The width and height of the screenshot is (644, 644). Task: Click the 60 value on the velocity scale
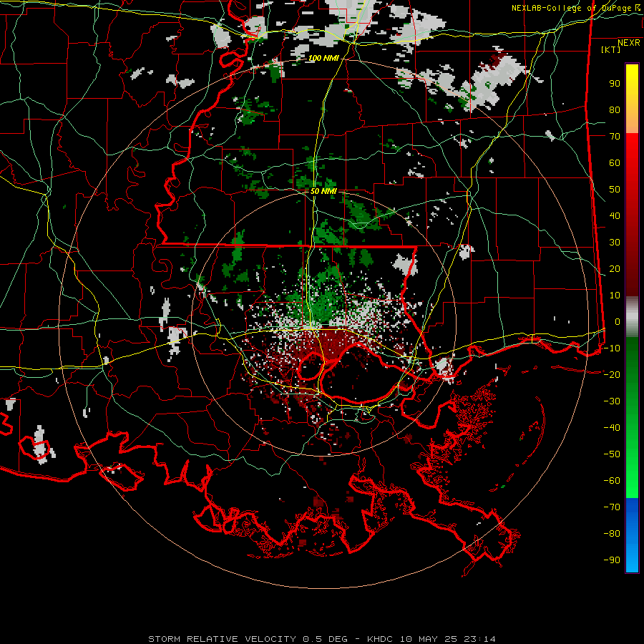615,162
